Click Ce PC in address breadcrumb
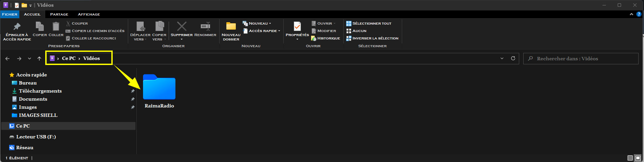The width and height of the screenshot is (644, 162). tap(69, 58)
